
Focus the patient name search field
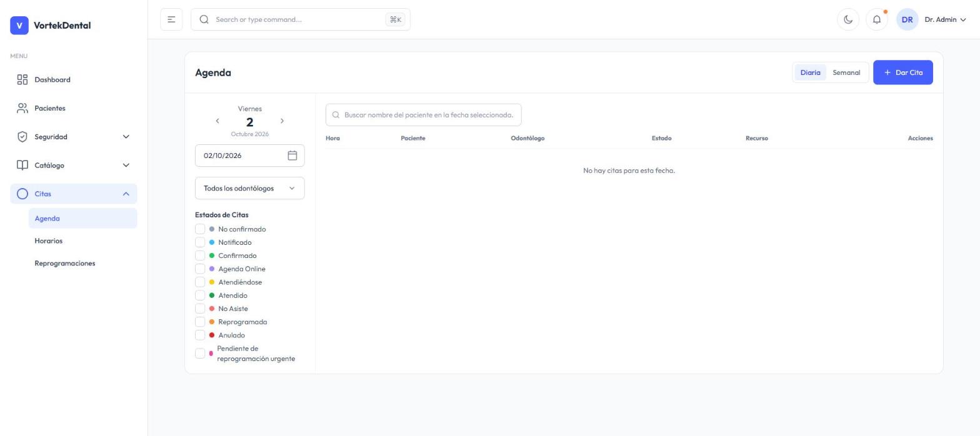423,115
